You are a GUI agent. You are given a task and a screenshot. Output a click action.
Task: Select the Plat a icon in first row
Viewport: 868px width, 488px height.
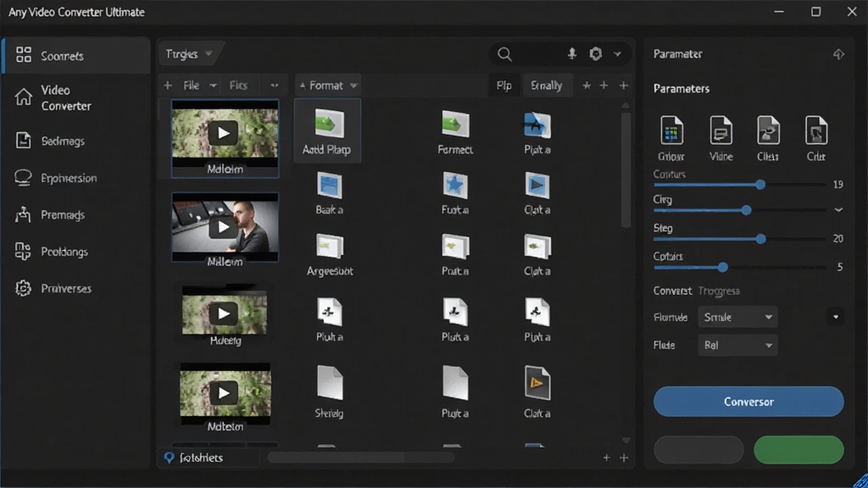click(537, 133)
